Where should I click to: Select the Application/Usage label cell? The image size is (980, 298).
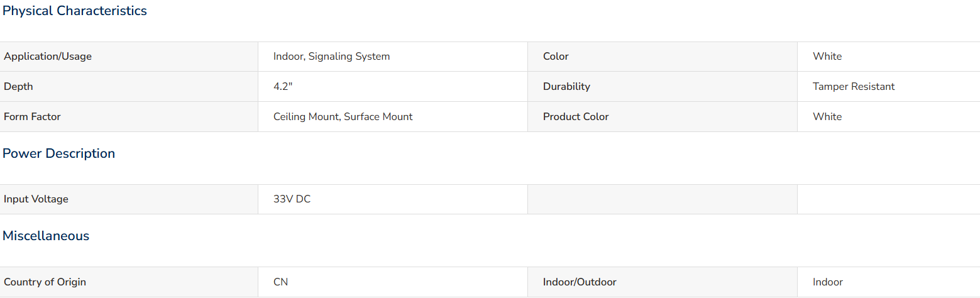pyautogui.click(x=129, y=57)
